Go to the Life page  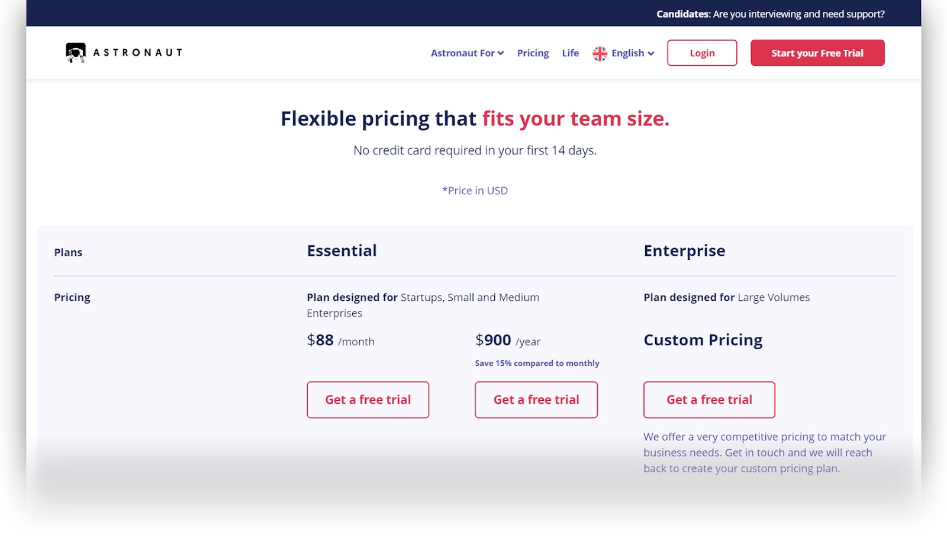coord(571,53)
